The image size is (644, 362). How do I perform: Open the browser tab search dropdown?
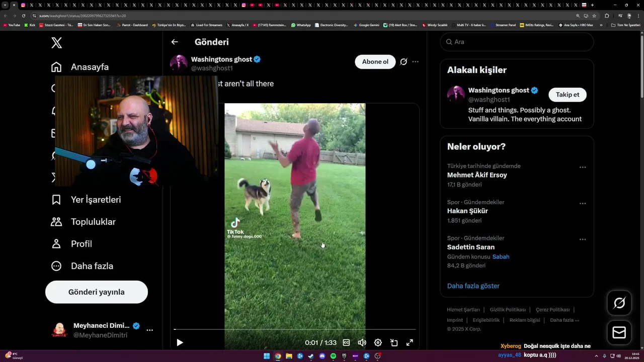(5, 5)
